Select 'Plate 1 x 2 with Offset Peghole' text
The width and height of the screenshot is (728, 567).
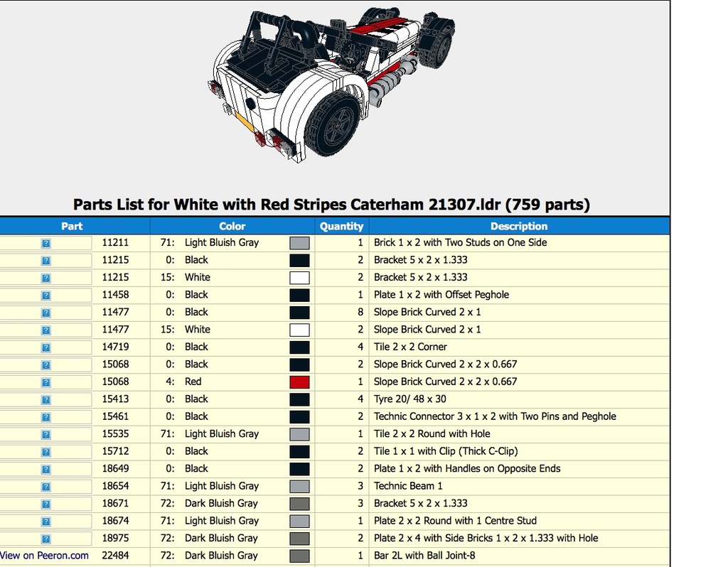(x=441, y=295)
